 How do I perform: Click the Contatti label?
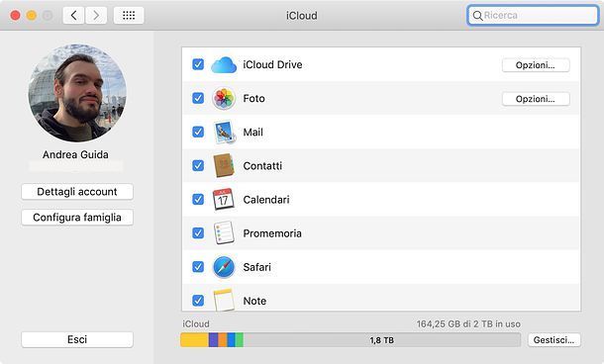coord(262,166)
